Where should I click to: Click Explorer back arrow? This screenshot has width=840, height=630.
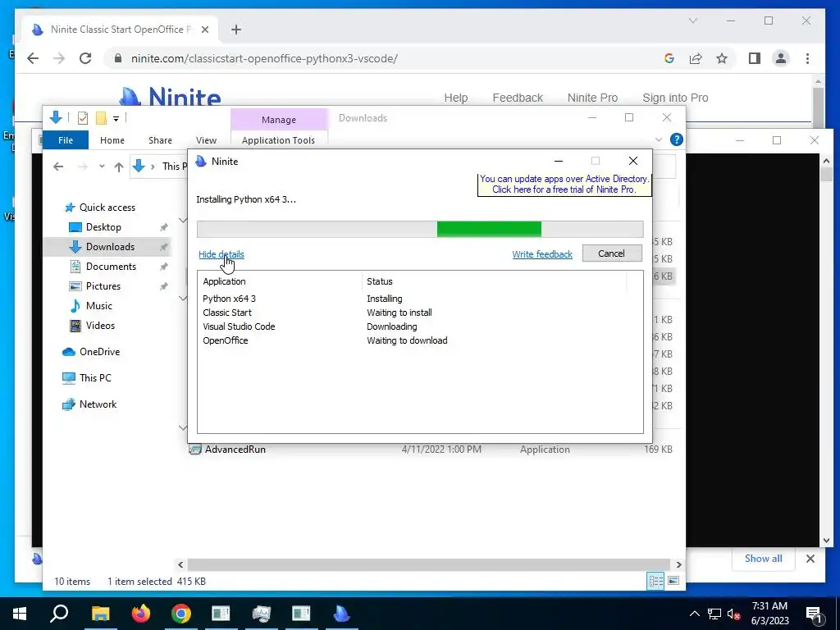coord(58,167)
